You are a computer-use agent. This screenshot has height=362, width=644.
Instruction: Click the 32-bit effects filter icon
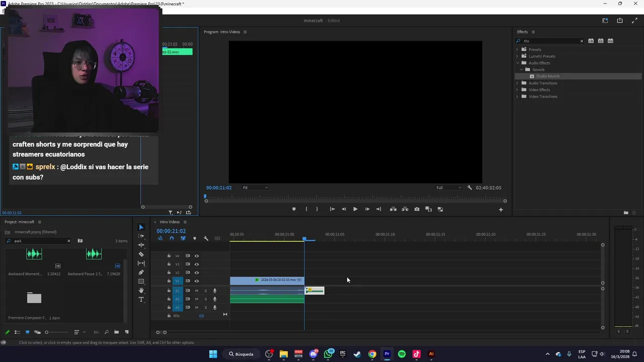[x=601, y=41]
